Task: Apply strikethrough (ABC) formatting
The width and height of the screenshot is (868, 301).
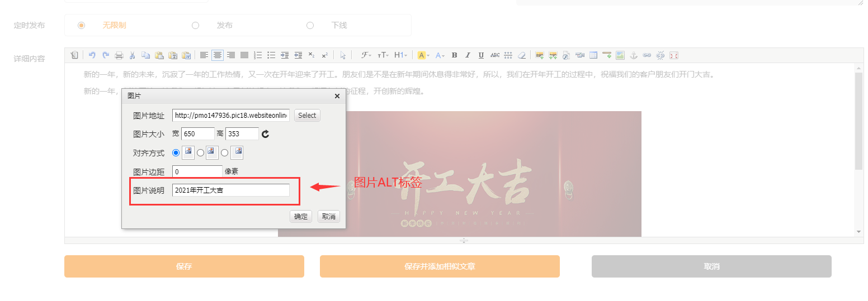Action: point(495,55)
